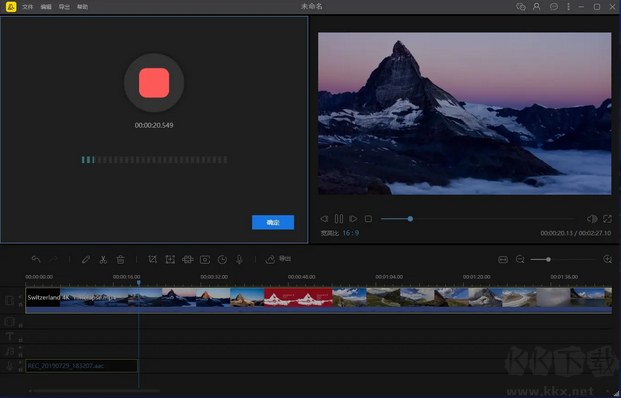This screenshot has height=398, width=621.
Task: Open the 16:9 aspect ratio selector
Action: tap(351, 233)
